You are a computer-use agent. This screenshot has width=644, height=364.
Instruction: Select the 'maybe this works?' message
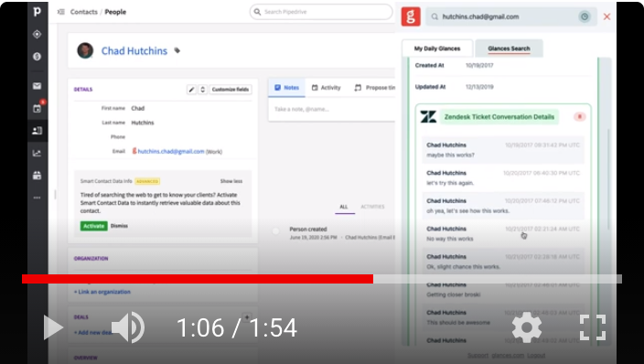tap(503, 150)
